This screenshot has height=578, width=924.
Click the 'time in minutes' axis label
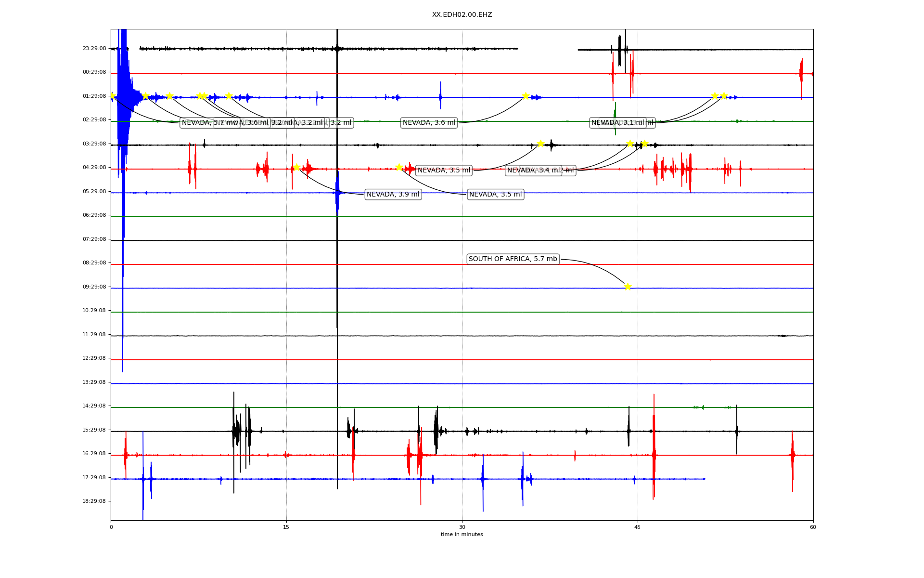coord(462,535)
